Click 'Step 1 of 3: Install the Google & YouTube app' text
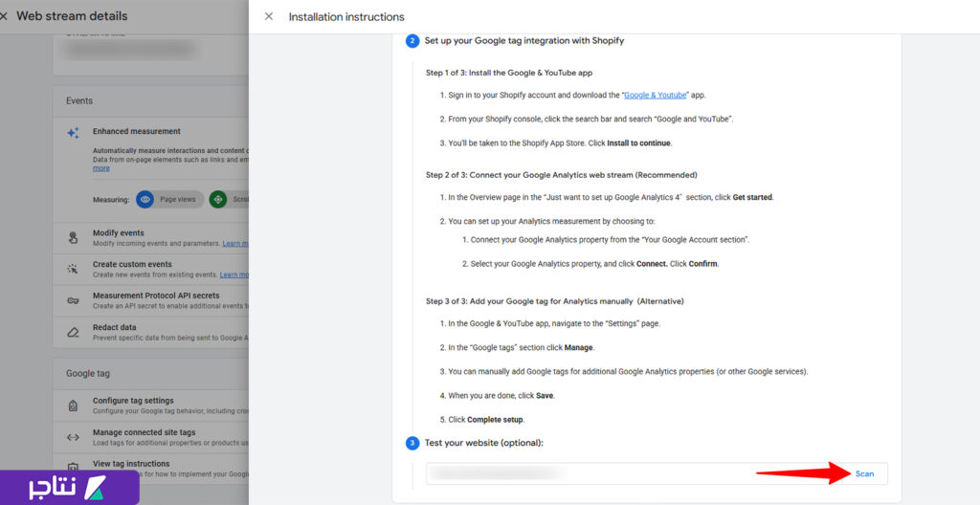980x505 pixels. click(509, 73)
